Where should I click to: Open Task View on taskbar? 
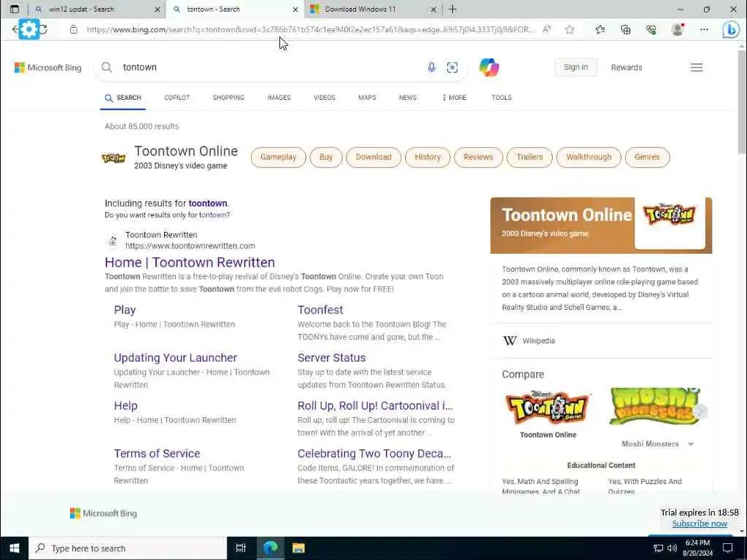(241, 548)
